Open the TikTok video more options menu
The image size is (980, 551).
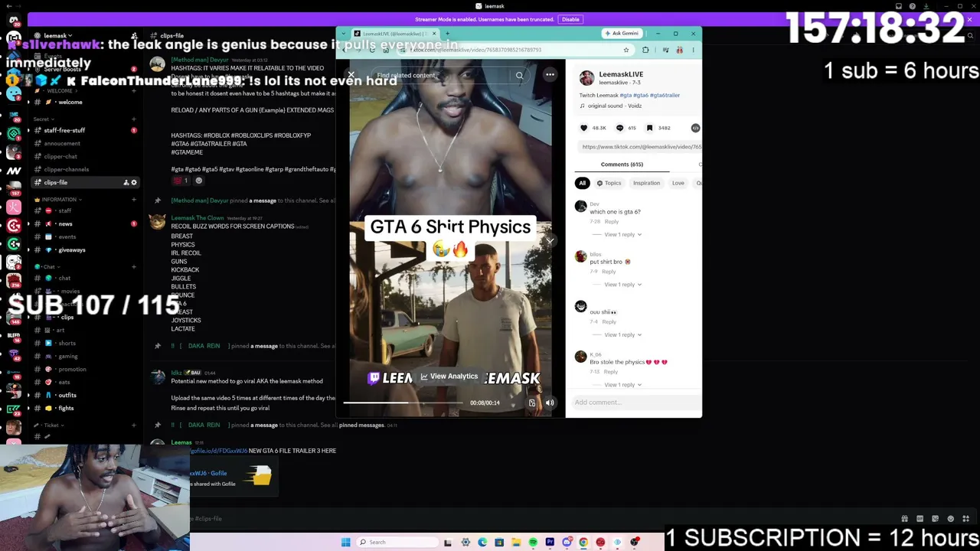550,75
